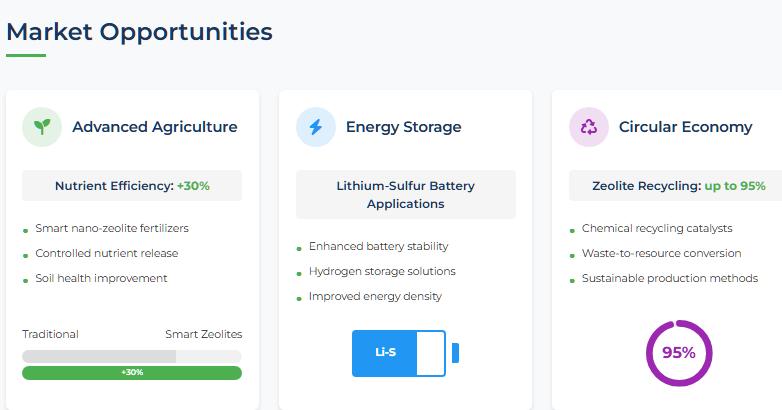This screenshot has height=410, width=782.
Task: Click Waste-to-resource conversion list item
Action: point(662,253)
